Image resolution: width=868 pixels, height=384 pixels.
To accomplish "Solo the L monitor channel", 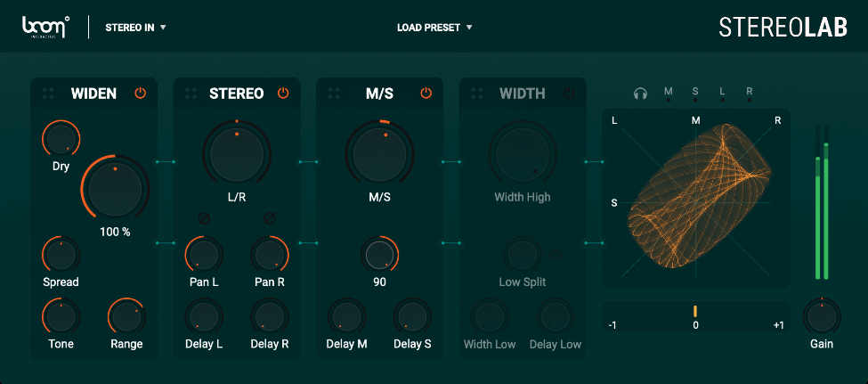I will click(722, 93).
